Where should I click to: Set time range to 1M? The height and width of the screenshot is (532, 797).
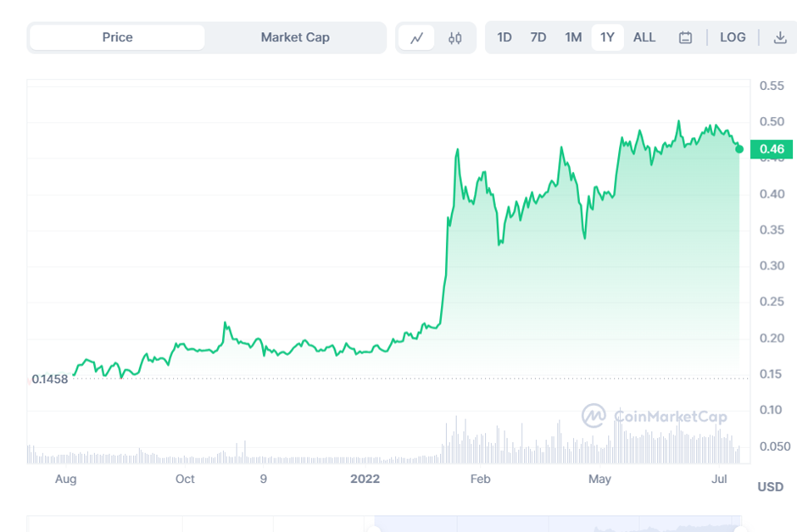pos(573,37)
